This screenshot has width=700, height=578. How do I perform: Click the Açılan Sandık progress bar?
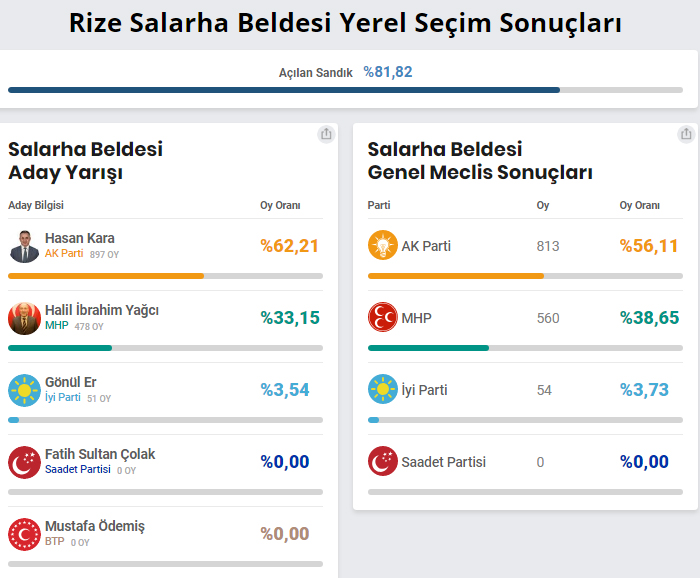(x=345, y=90)
